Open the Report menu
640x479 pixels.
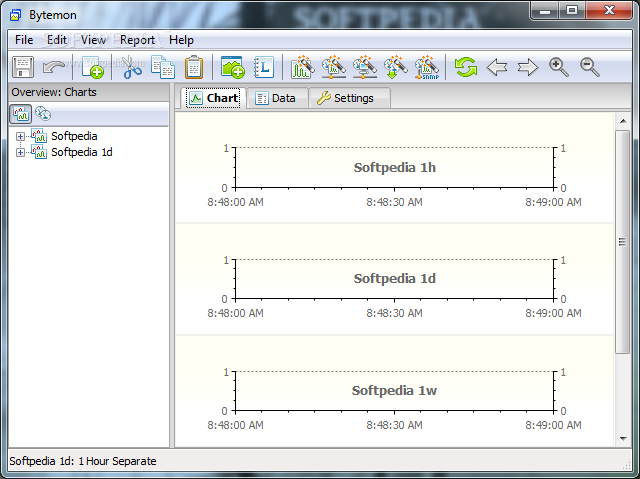(137, 40)
